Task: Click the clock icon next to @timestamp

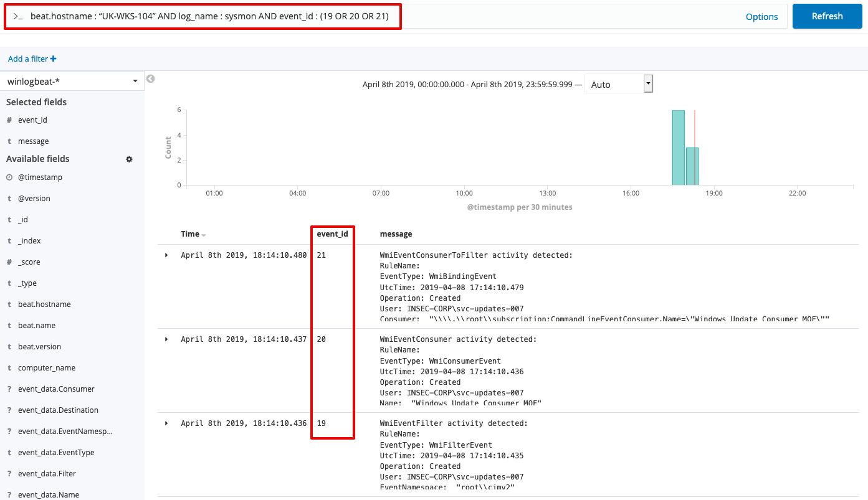Action: tap(8, 177)
